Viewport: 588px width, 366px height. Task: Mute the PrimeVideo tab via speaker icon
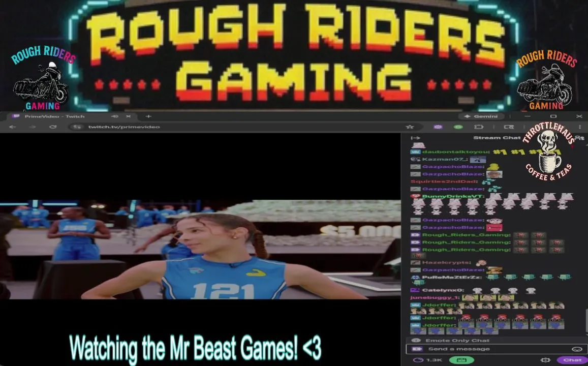(x=115, y=116)
